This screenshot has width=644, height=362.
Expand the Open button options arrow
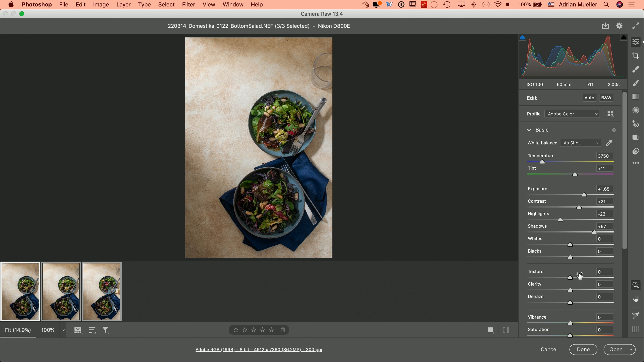click(x=631, y=349)
